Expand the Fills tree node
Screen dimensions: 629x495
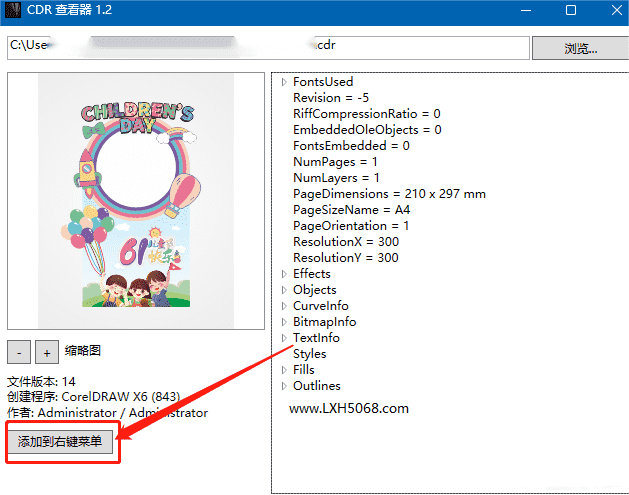tap(284, 370)
